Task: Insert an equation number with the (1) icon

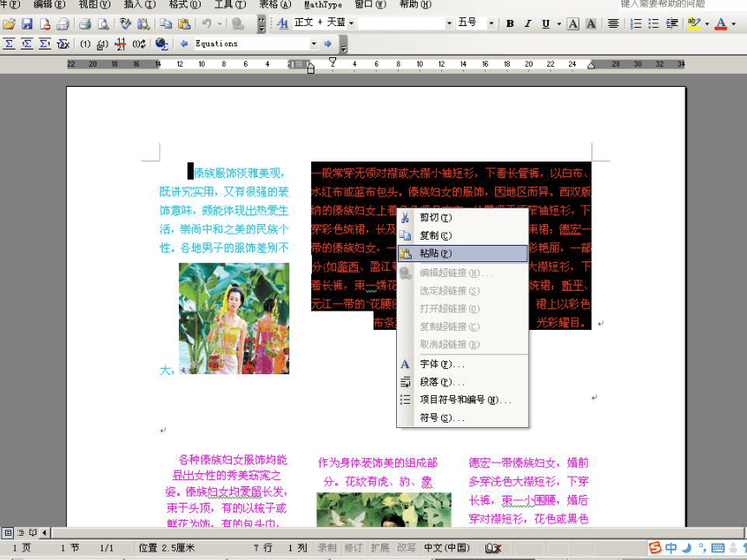Action: [85, 43]
